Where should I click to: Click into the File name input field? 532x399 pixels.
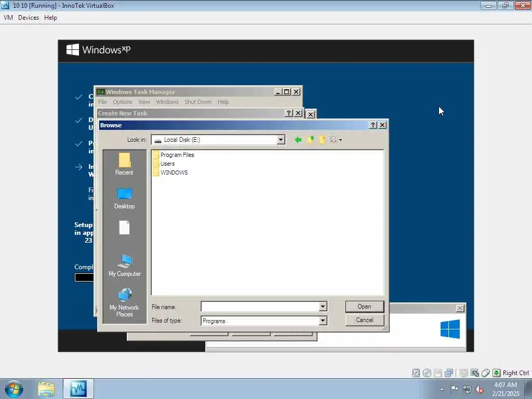260,307
